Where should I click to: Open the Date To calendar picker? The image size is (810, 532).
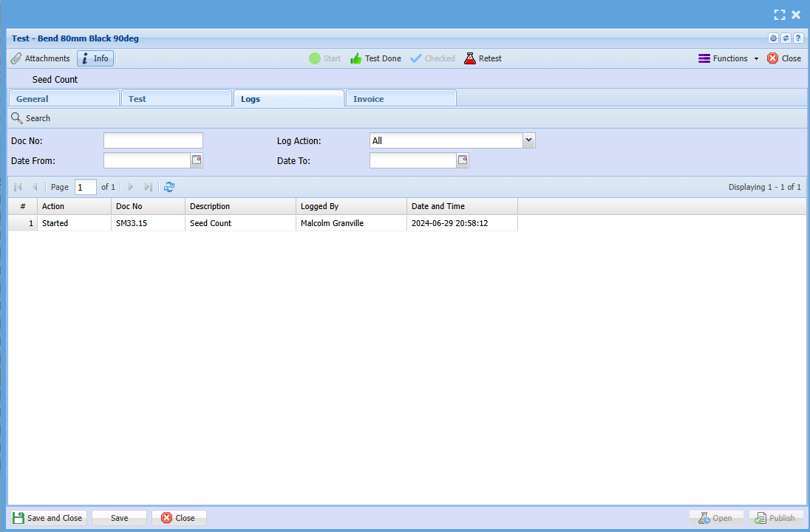click(463, 160)
